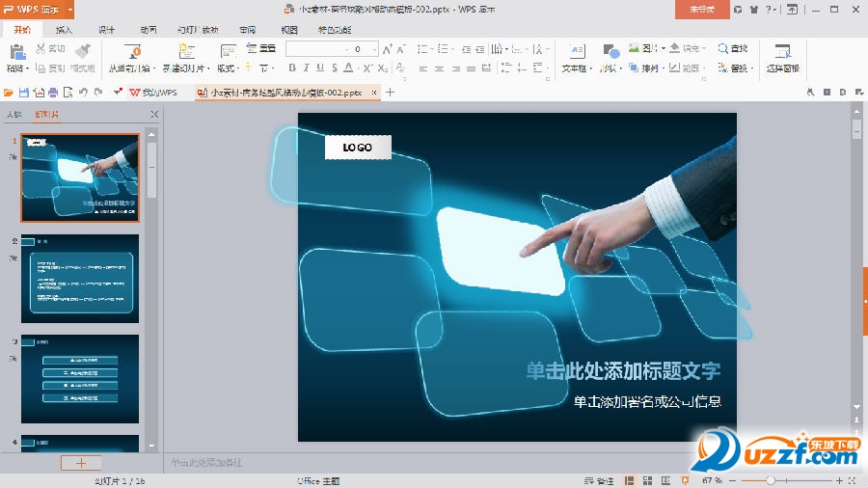Click the Find (查找) magnifier icon
This screenshot has width=868, height=488.
coord(723,48)
